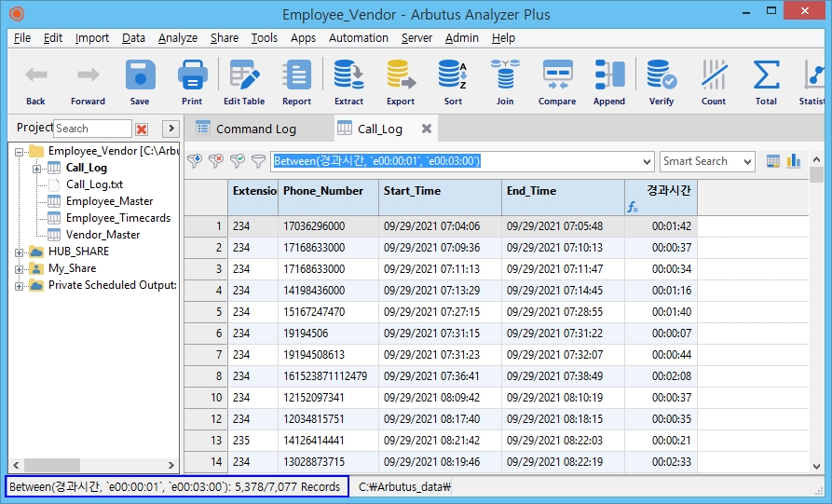Expand Private Scheduled Output node
Image resolution: width=832 pixels, height=504 pixels.
[x=20, y=286]
